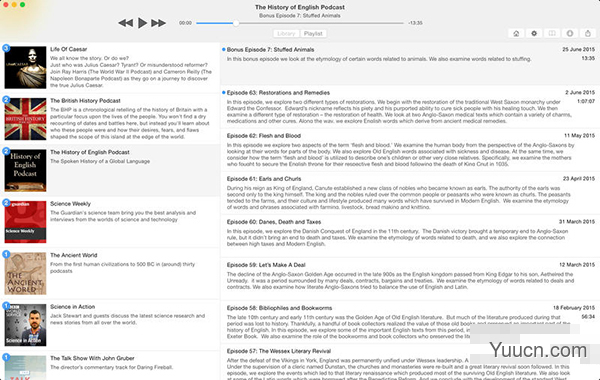
Task: Click the playback progress slider knob
Action: coord(236,23)
